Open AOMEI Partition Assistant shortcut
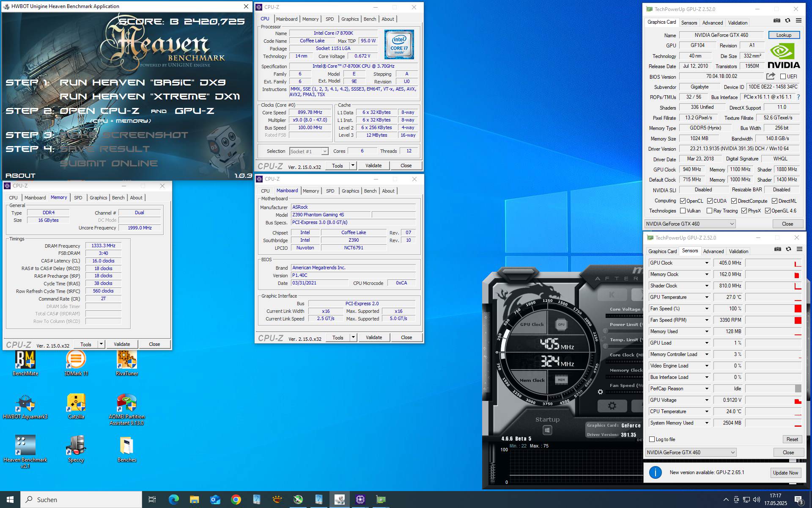The height and width of the screenshot is (508, 812). click(x=127, y=409)
